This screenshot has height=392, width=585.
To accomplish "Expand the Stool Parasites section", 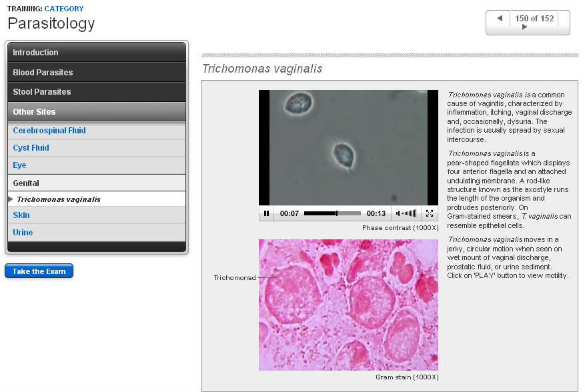I will coord(96,92).
